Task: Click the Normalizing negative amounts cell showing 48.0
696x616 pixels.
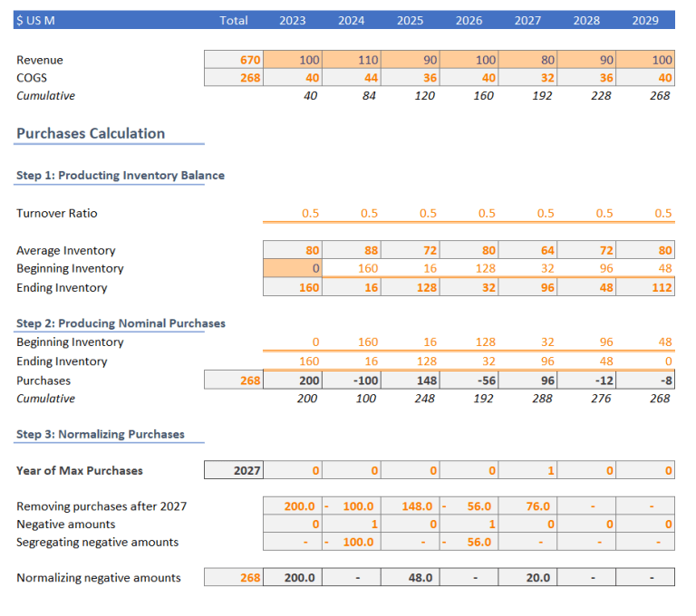Action: point(410,578)
